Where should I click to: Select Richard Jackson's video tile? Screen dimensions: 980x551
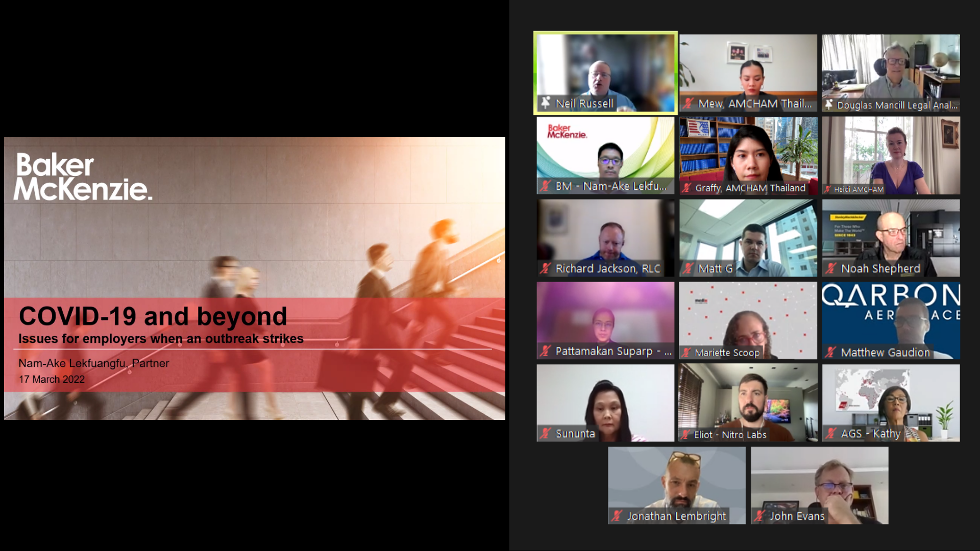605,238
